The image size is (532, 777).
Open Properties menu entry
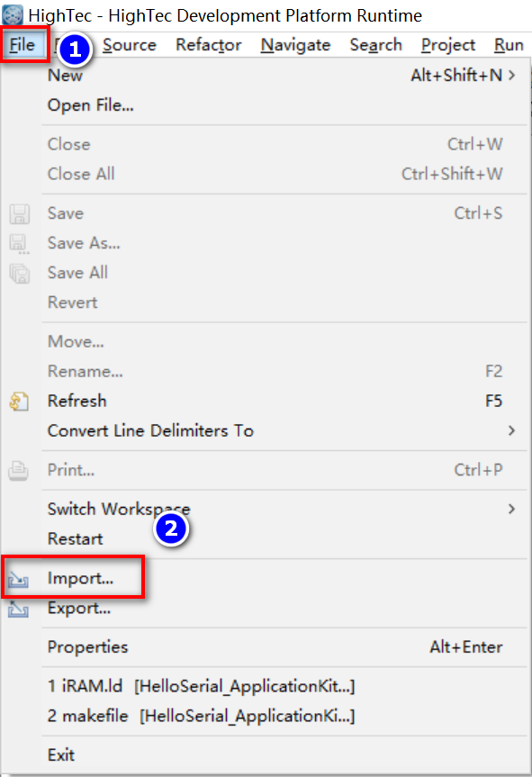(87, 647)
